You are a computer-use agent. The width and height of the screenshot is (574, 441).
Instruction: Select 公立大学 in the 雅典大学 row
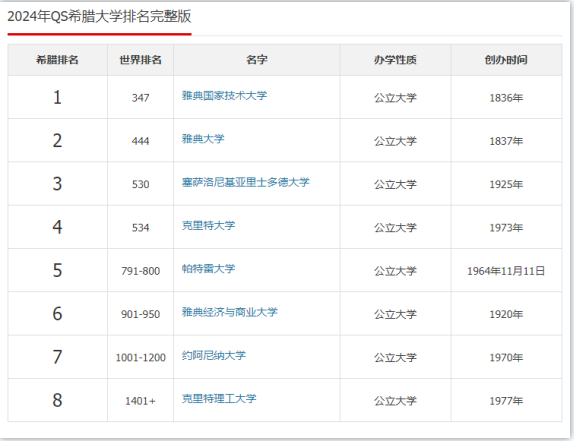click(x=395, y=141)
